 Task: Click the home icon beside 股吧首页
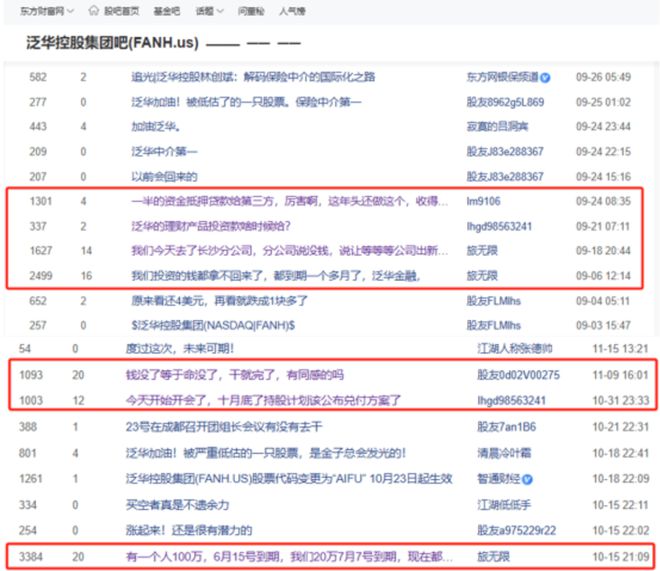click(x=93, y=11)
